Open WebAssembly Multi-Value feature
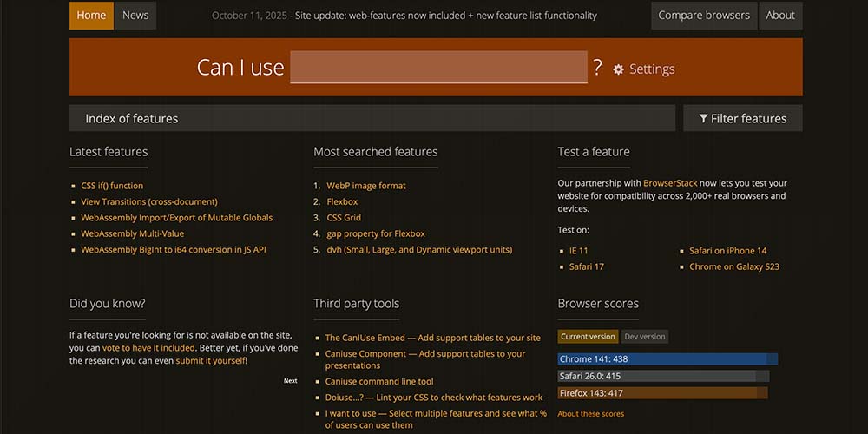Viewport: 868px width, 434px height. pos(132,233)
